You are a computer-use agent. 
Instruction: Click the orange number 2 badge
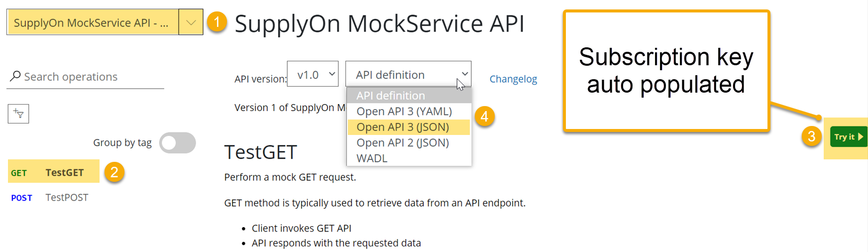coord(114,172)
